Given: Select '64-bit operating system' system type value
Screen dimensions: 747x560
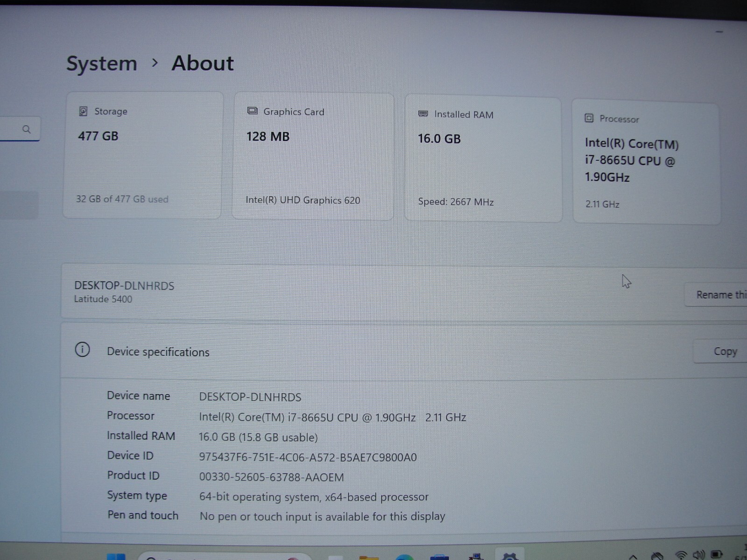Looking at the screenshot, I should pos(314,497).
